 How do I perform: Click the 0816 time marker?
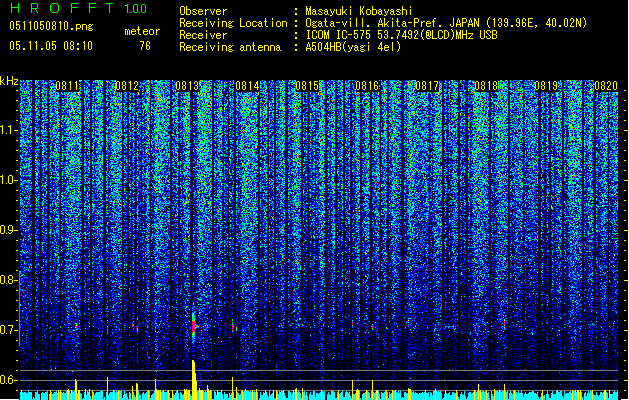click(367, 86)
